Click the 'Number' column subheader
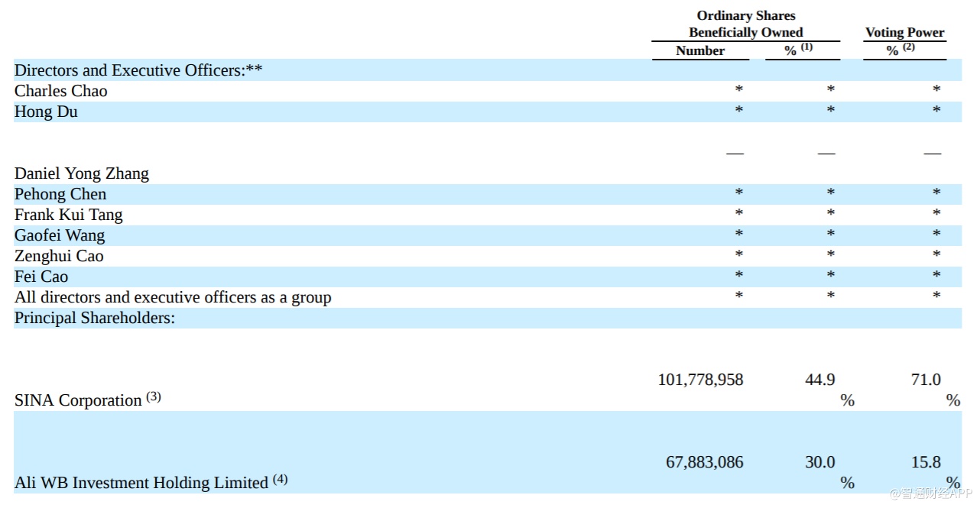Viewport: 980px width, 508px height. (700, 50)
